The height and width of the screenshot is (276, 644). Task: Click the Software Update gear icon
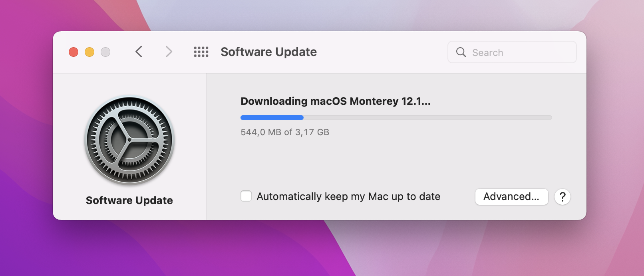129,140
